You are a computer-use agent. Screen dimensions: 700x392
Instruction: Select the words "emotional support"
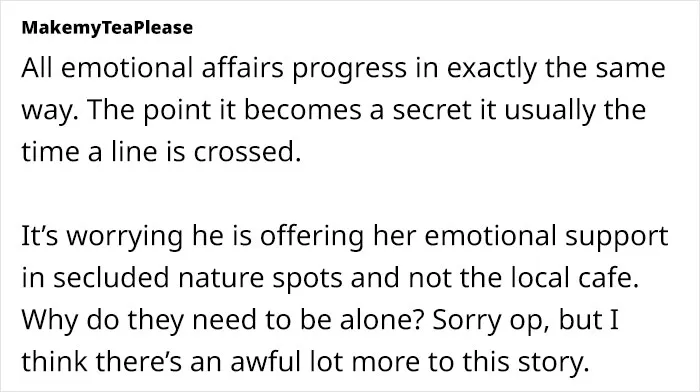(x=546, y=237)
